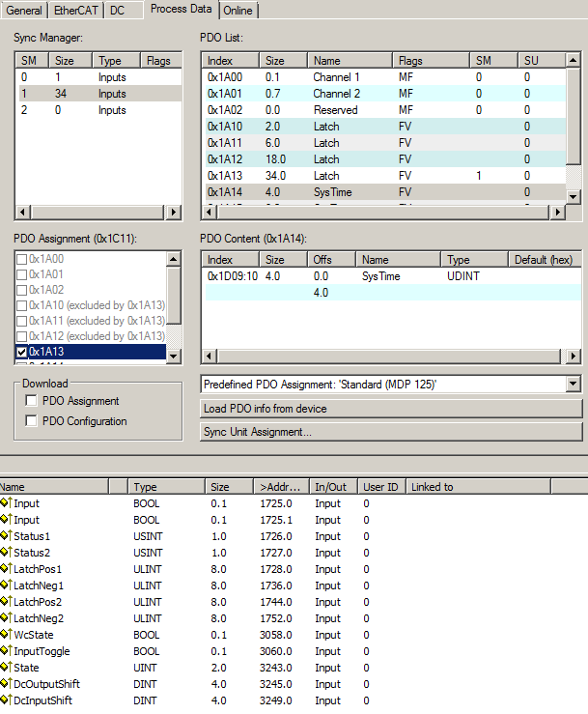Select PDO 0x1A00 Channel 1 row

384,77
